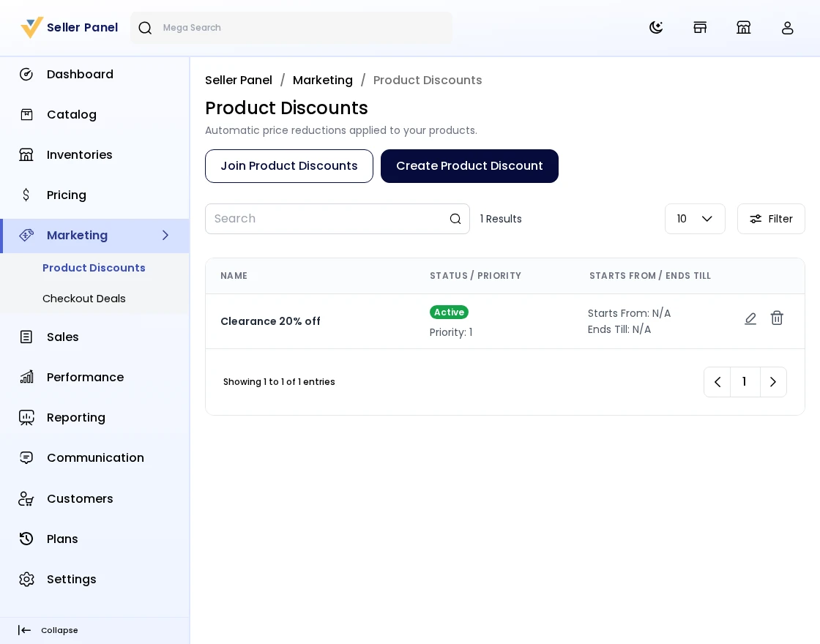Toggle dark mode moon icon

656,28
